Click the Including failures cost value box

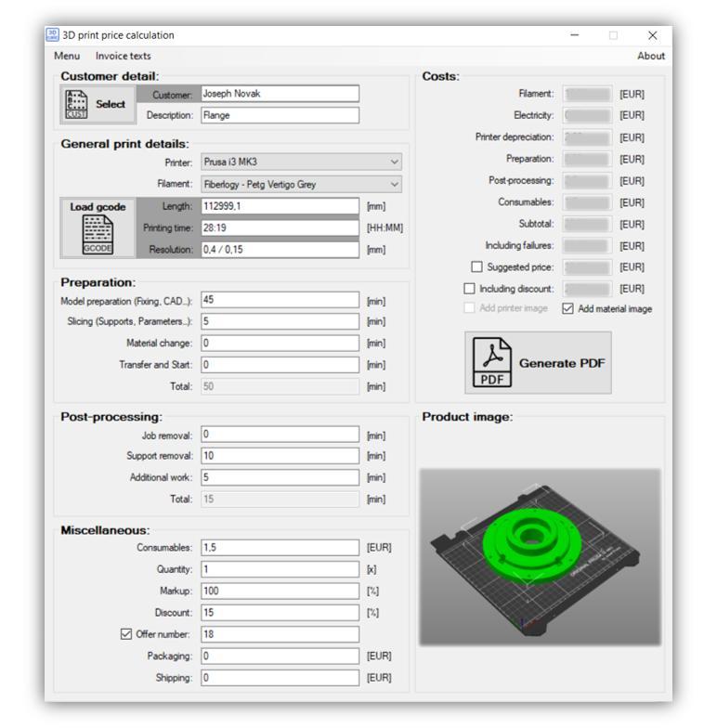click(x=587, y=245)
